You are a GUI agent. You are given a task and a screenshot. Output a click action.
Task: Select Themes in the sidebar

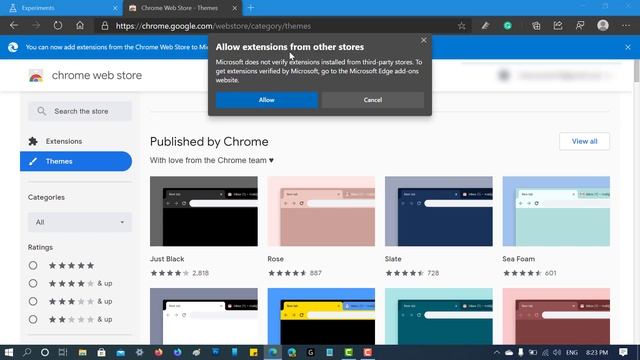76,161
